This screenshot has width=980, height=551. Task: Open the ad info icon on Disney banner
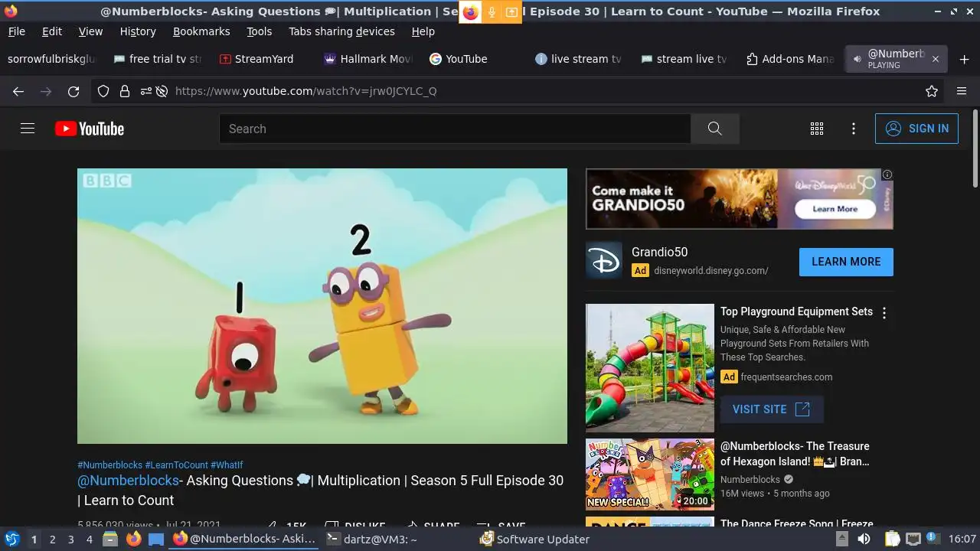click(x=887, y=174)
